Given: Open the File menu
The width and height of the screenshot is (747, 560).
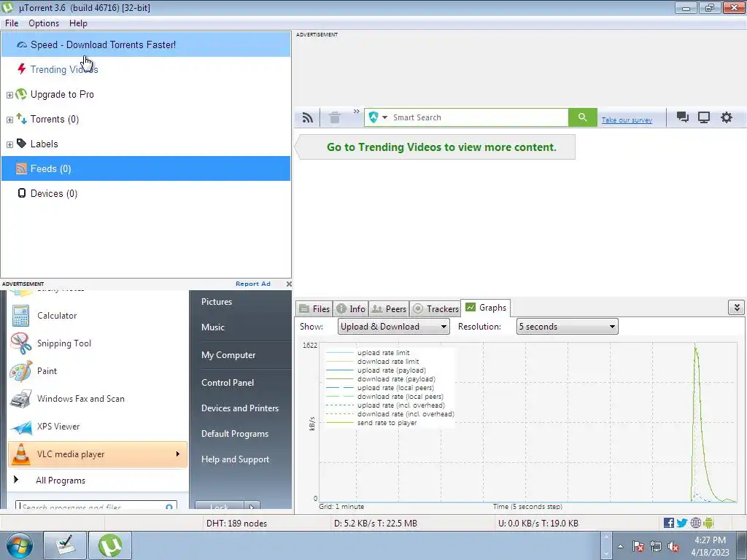Looking at the screenshot, I should [12, 23].
